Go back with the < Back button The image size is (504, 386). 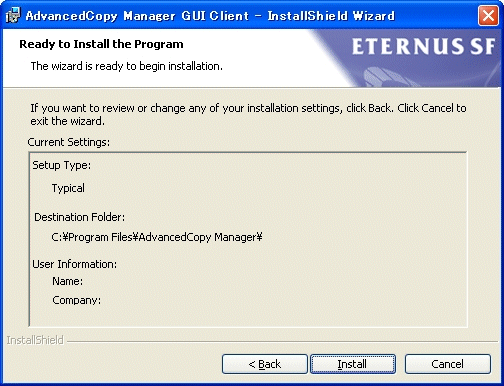point(265,364)
